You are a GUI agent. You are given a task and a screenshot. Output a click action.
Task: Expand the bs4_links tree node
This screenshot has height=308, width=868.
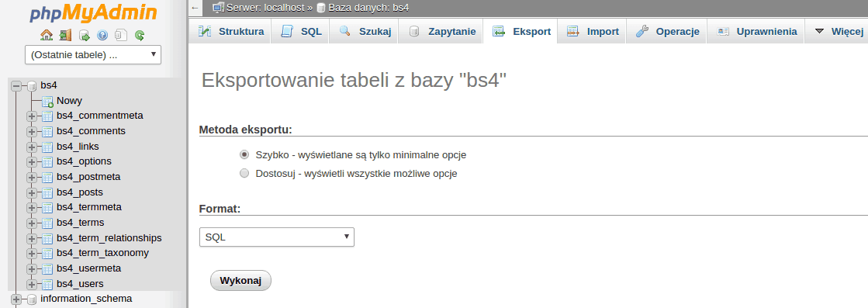pos(32,147)
